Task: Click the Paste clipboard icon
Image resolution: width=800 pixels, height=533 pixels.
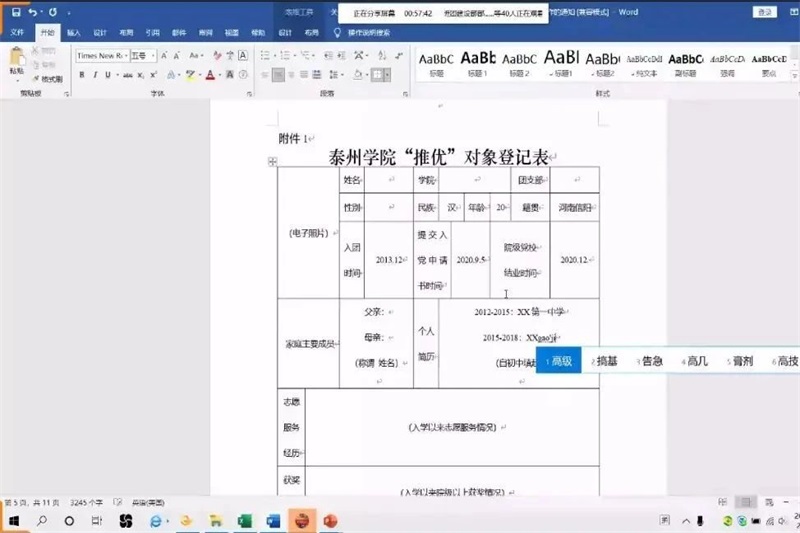Action: [x=16, y=61]
